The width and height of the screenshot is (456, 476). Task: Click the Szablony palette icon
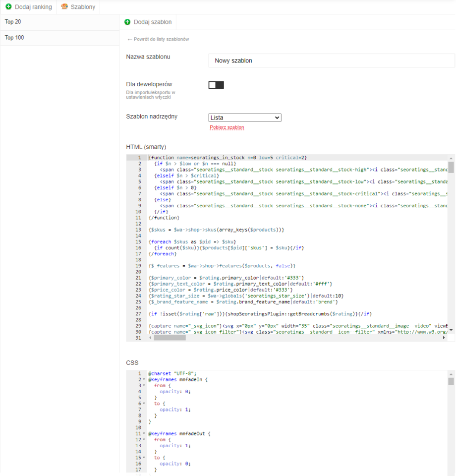point(64,7)
